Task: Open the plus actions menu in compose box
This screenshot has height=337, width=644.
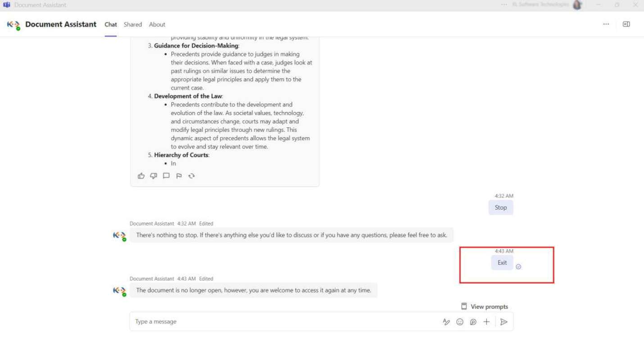Action: 486,322
